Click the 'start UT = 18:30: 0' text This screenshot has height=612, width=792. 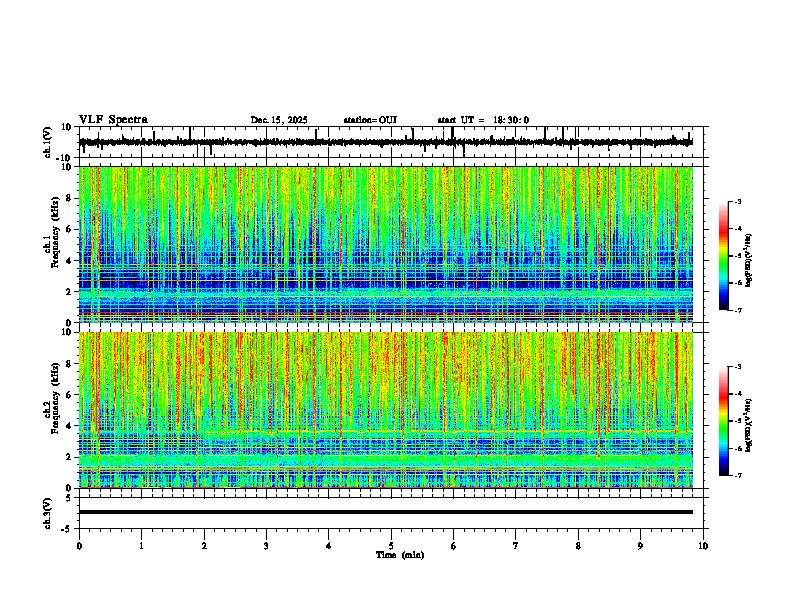point(483,120)
